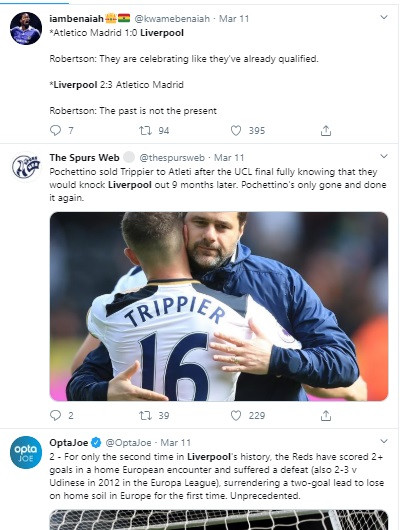Visit the @kwamebenaiah handle link

point(172,19)
